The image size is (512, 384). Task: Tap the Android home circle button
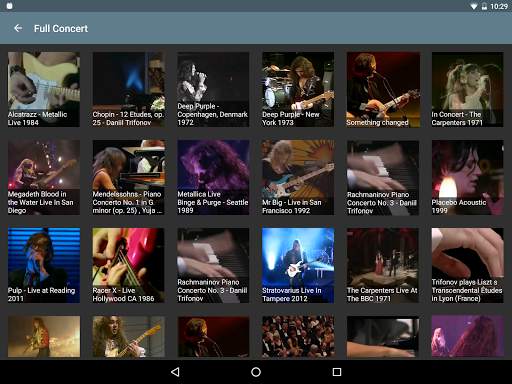[x=256, y=372]
